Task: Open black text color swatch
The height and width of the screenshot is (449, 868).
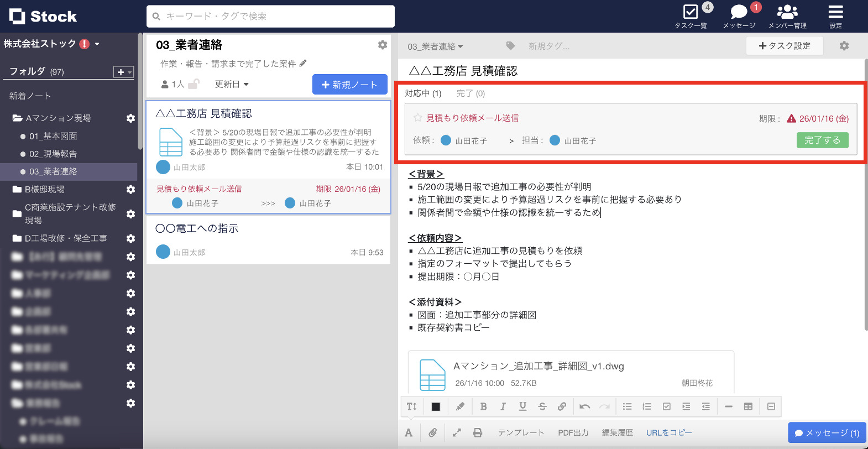Action: tap(436, 406)
